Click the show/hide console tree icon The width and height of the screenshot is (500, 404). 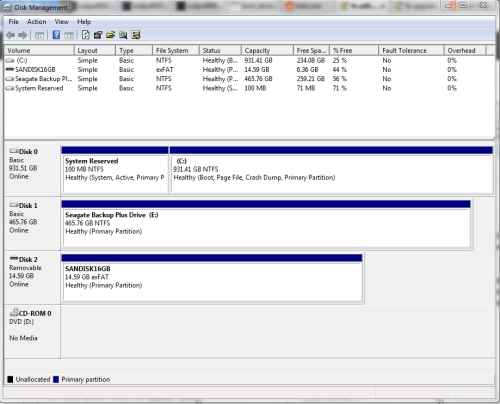39,35
